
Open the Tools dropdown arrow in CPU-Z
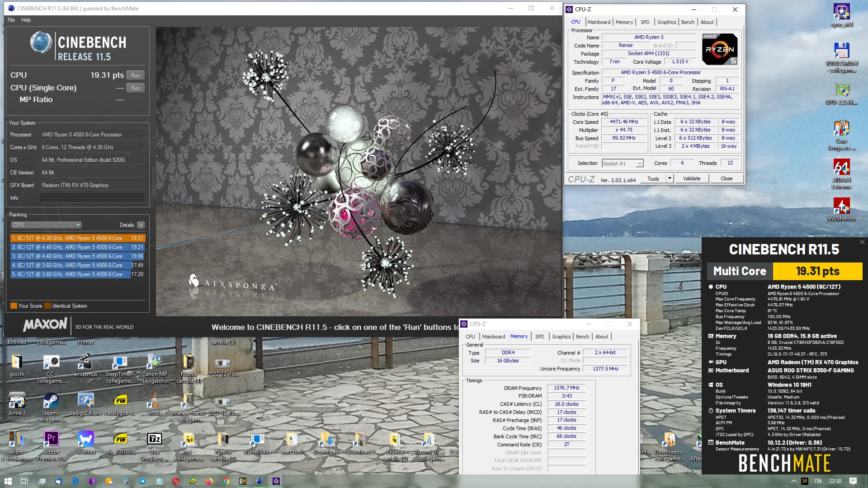(670, 178)
